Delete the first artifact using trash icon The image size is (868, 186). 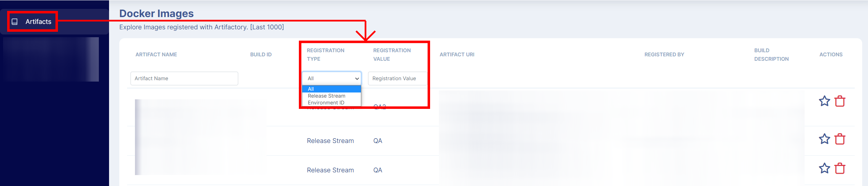pos(840,101)
